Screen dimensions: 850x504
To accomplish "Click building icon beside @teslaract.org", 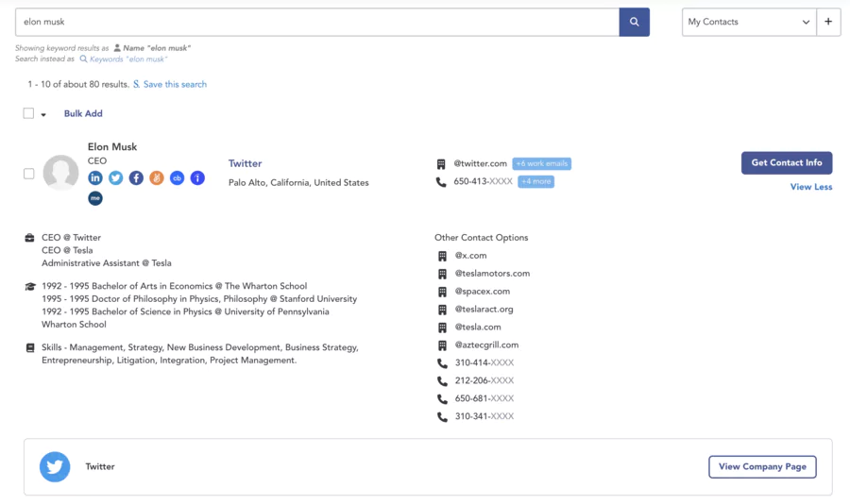I will click(442, 310).
